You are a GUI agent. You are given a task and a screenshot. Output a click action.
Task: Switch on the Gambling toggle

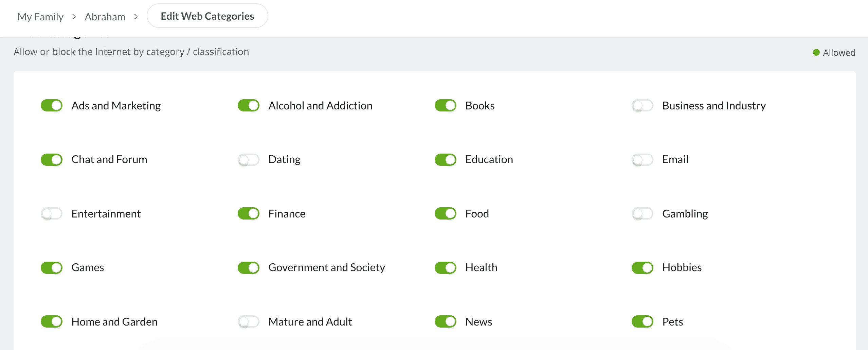[643, 213]
